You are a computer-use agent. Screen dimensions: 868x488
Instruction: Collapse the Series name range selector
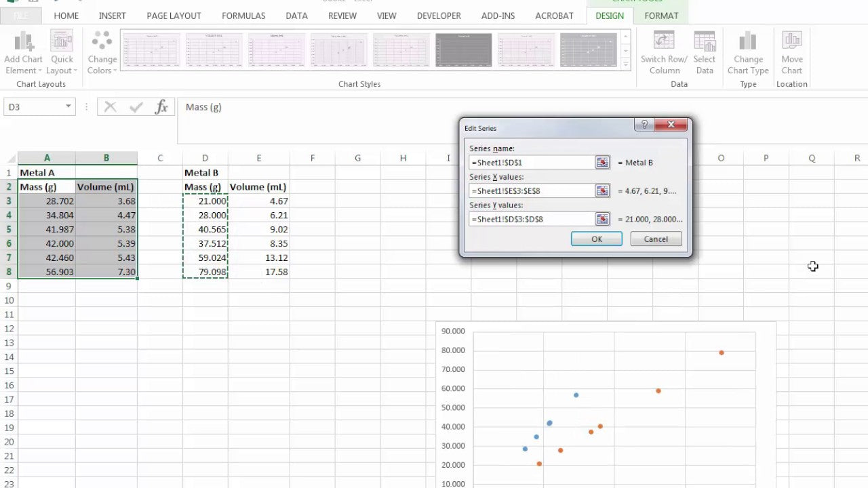601,162
